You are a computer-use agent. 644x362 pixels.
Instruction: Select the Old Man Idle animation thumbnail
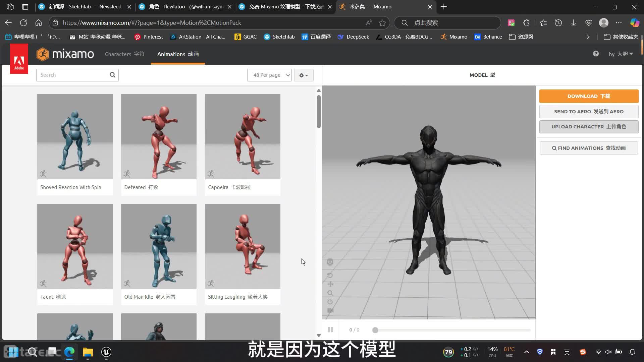159,246
